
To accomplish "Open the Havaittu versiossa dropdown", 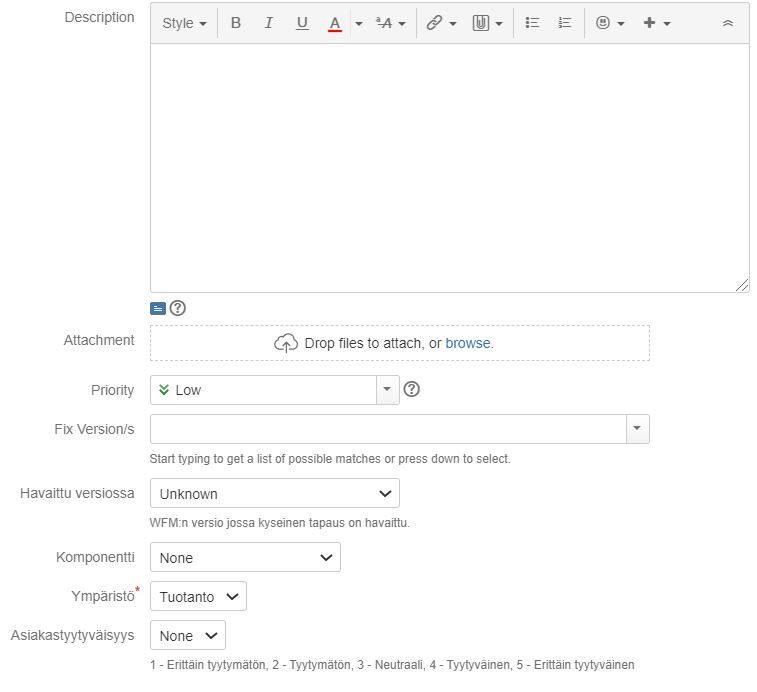I will 275,494.
